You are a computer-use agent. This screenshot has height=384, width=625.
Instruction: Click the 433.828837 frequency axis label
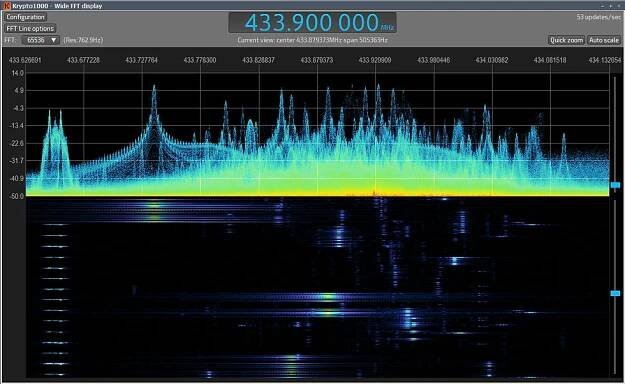258,60
